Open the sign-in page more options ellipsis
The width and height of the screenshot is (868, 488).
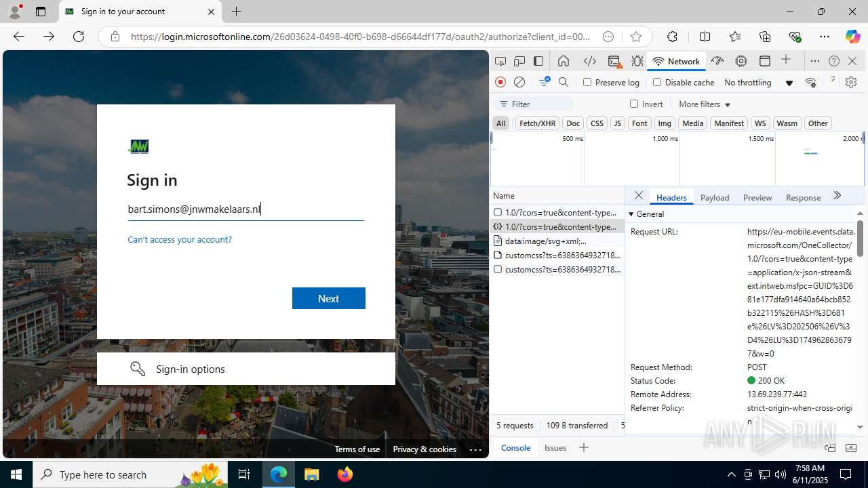(475, 449)
